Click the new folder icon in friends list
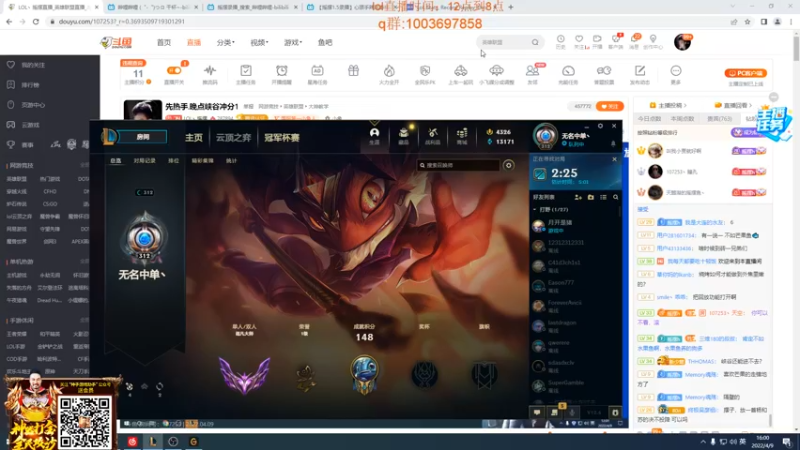Viewport: 800px width, 450px height. (x=591, y=197)
